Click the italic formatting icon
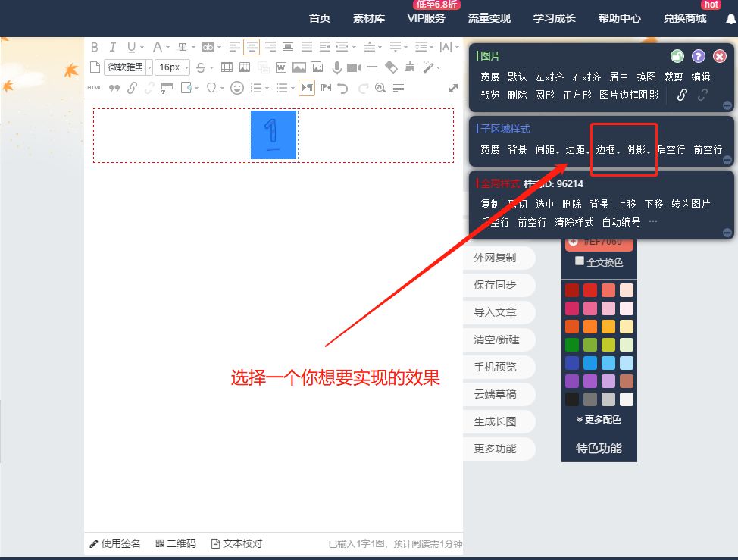The image size is (738, 560). (x=113, y=47)
